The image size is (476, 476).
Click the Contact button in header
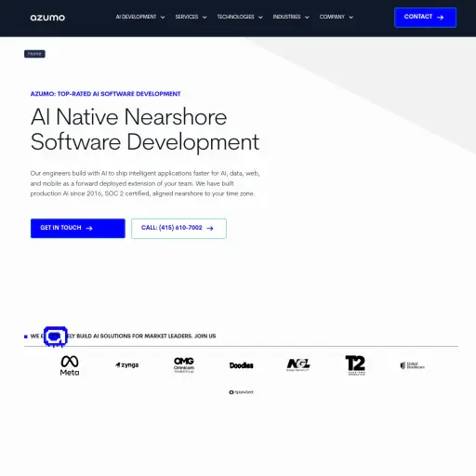425,18
